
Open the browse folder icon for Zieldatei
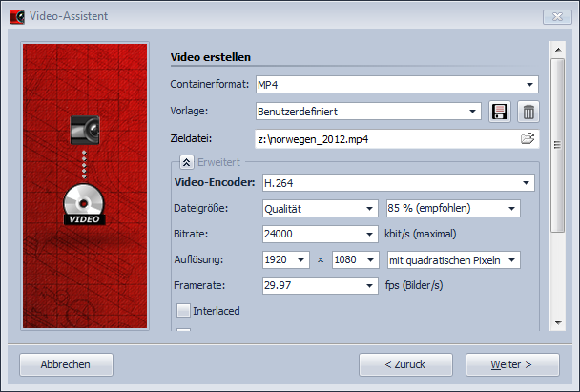coord(528,139)
